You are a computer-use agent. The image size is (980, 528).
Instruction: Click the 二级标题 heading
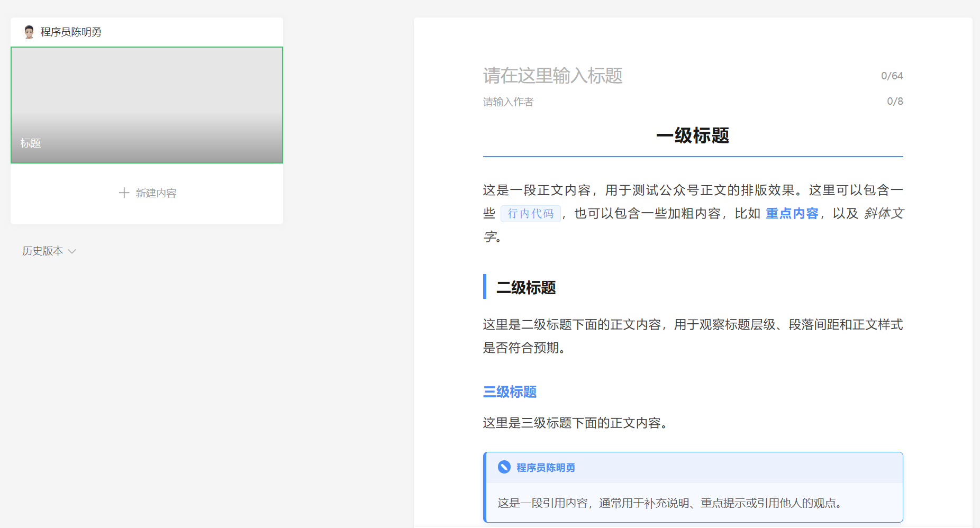point(526,288)
